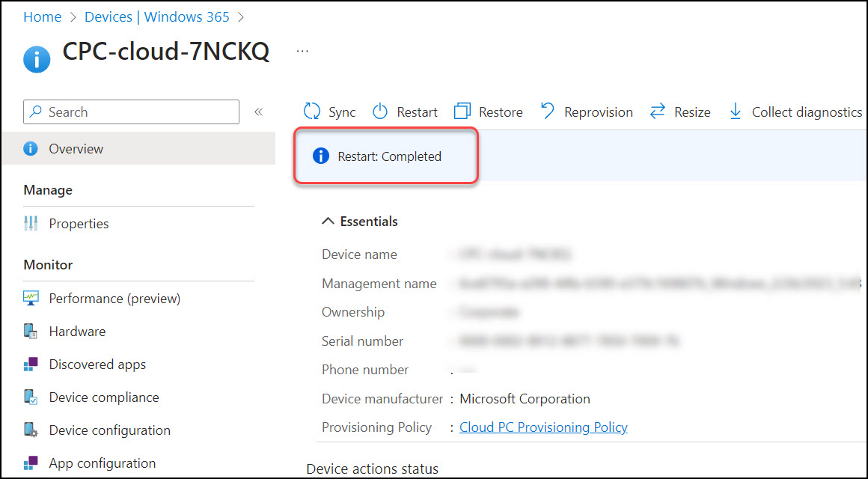Open the ellipsis menu next to the title
868x479 pixels.
pyautogui.click(x=302, y=50)
